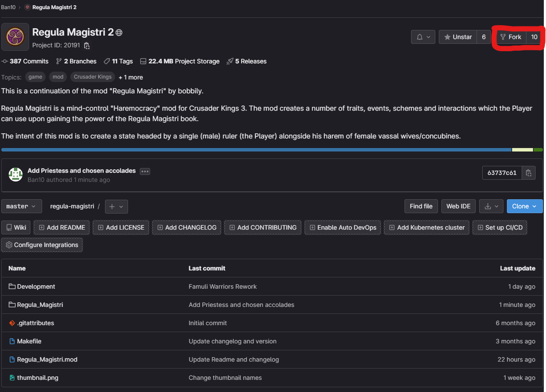The image size is (546, 392).
Task: Click commit hash 63737c61
Action: [502, 173]
